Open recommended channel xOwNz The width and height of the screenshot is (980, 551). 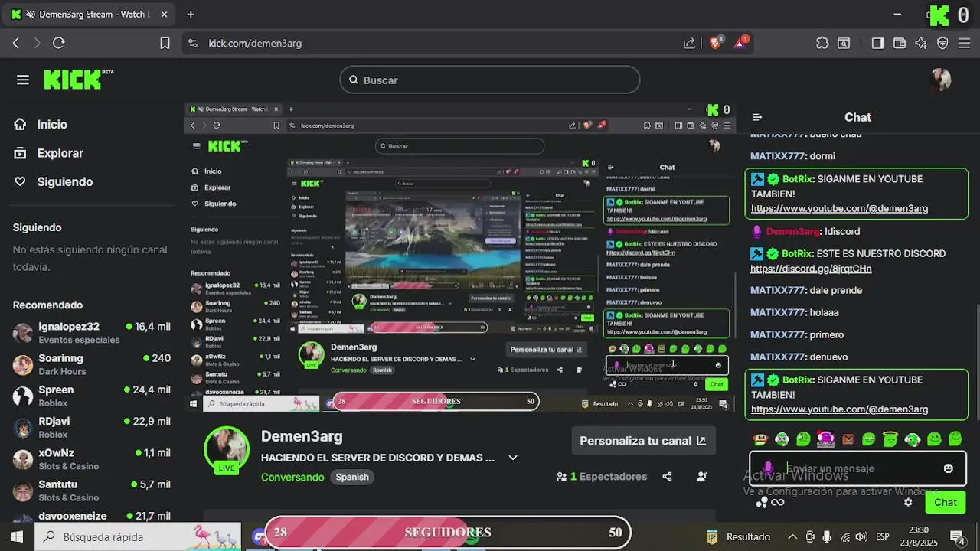92,459
